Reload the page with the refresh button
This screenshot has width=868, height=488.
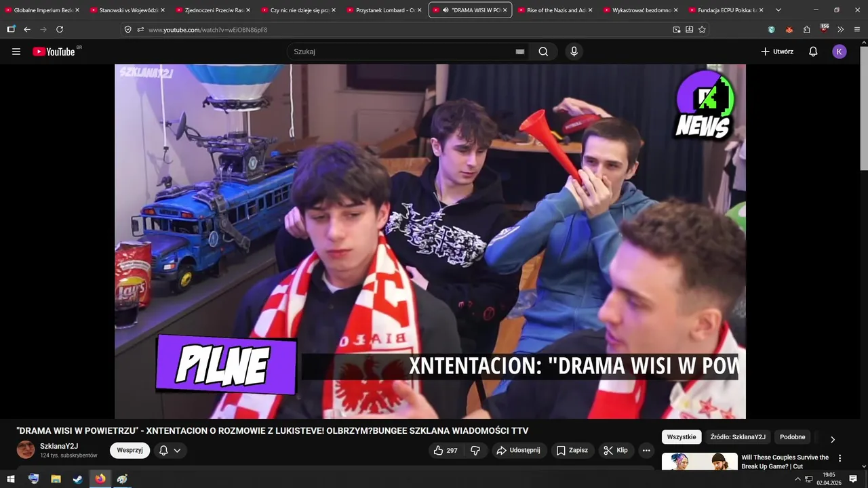[x=60, y=29]
